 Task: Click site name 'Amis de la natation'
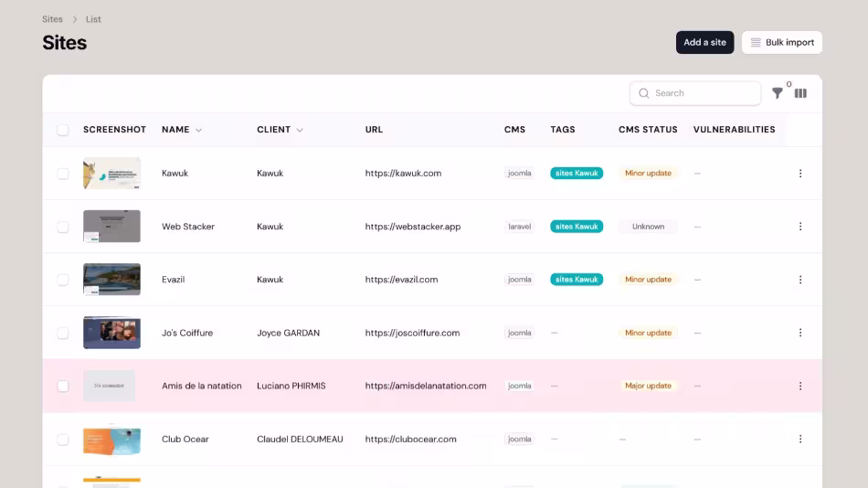(x=202, y=386)
